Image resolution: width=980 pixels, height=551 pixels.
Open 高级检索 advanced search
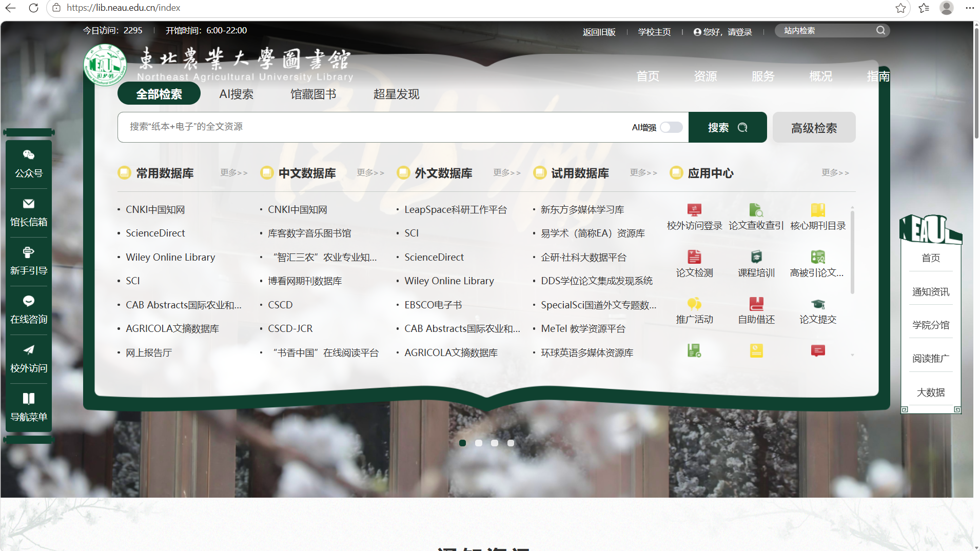814,127
